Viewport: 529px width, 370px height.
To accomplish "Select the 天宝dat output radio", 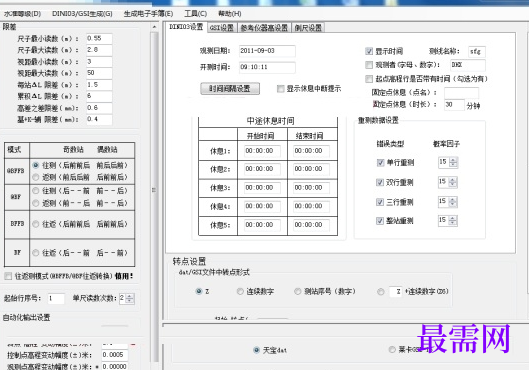I will pyautogui.click(x=257, y=350).
